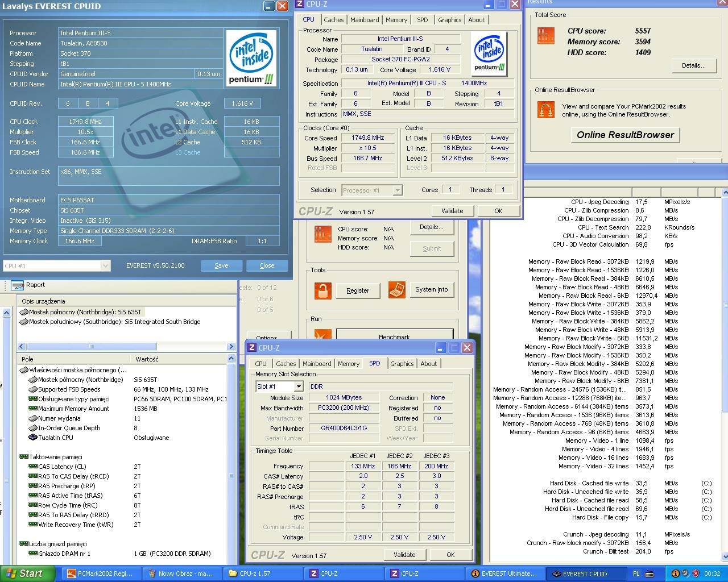
Task: Open Memory tab in top CPU-Z window
Action: coord(396,20)
